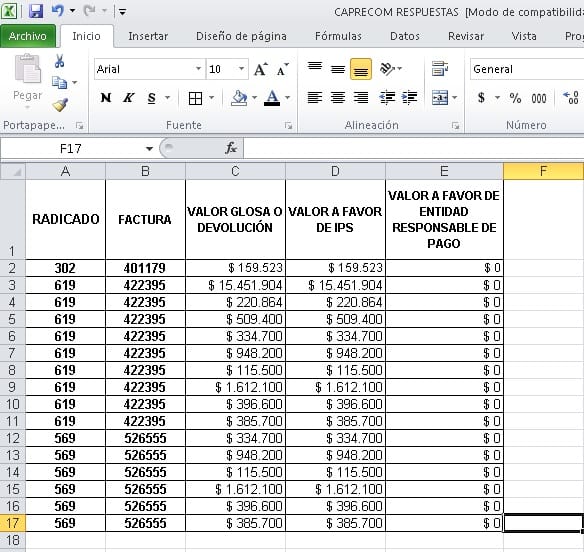The height and width of the screenshot is (552, 584).
Task: Click the font color A swatch
Action: [272, 98]
